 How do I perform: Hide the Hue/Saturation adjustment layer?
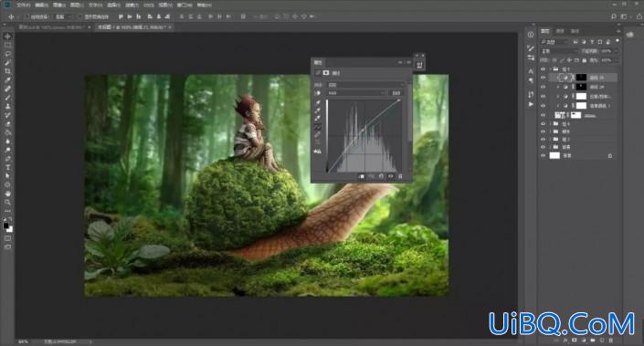pos(543,97)
